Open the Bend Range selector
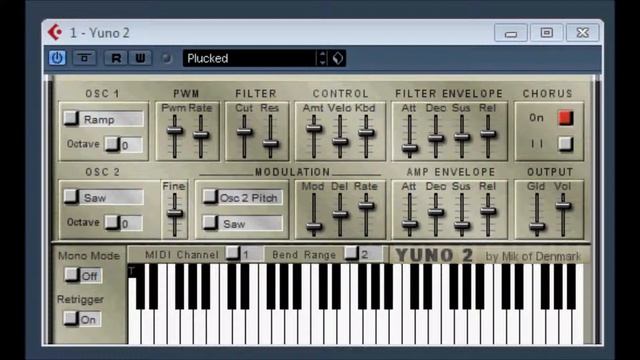This screenshot has height=360, width=640. [363, 254]
